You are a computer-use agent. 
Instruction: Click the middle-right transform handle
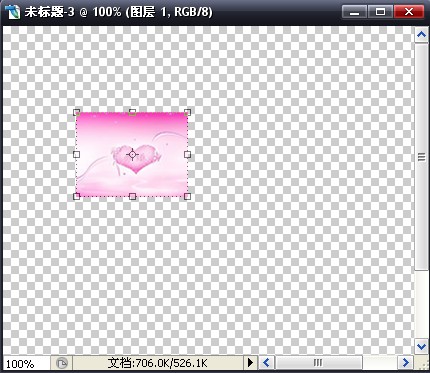coord(188,154)
